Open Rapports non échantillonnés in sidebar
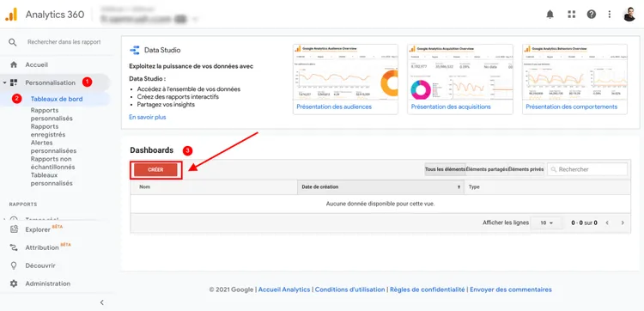 (x=52, y=163)
